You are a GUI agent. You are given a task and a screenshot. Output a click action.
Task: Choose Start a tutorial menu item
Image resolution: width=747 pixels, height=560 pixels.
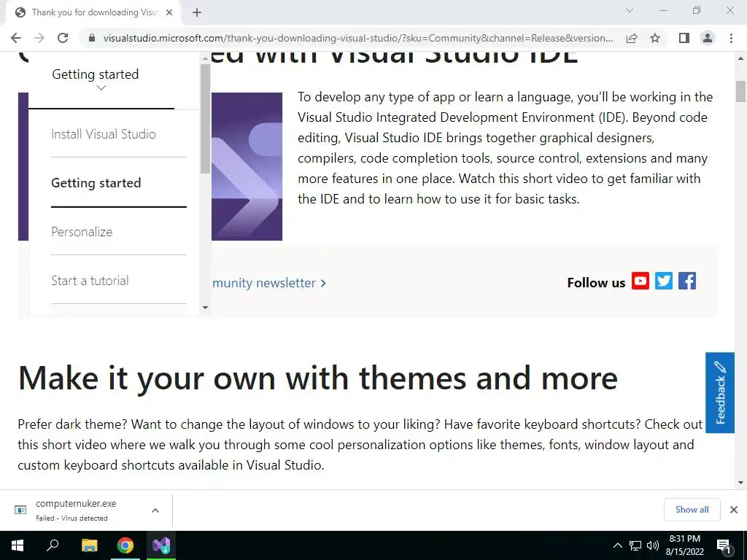pyautogui.click(x=90, y=281)
